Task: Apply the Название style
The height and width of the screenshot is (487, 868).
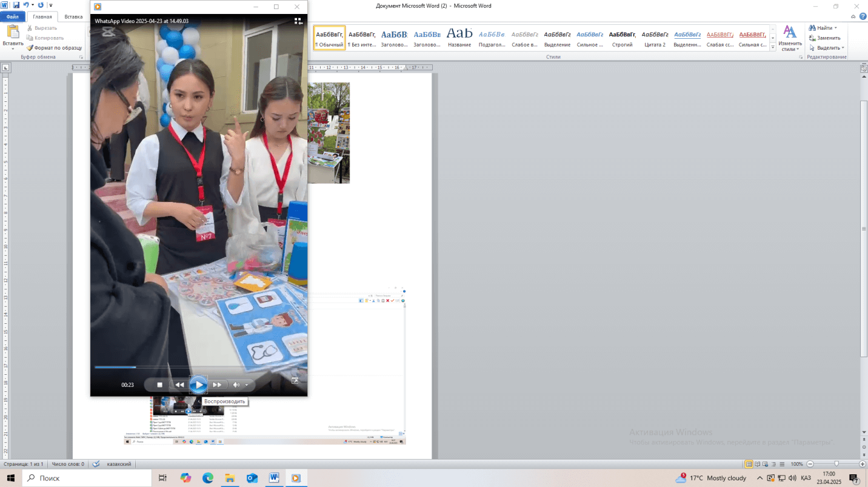Action: click(459, 38)
